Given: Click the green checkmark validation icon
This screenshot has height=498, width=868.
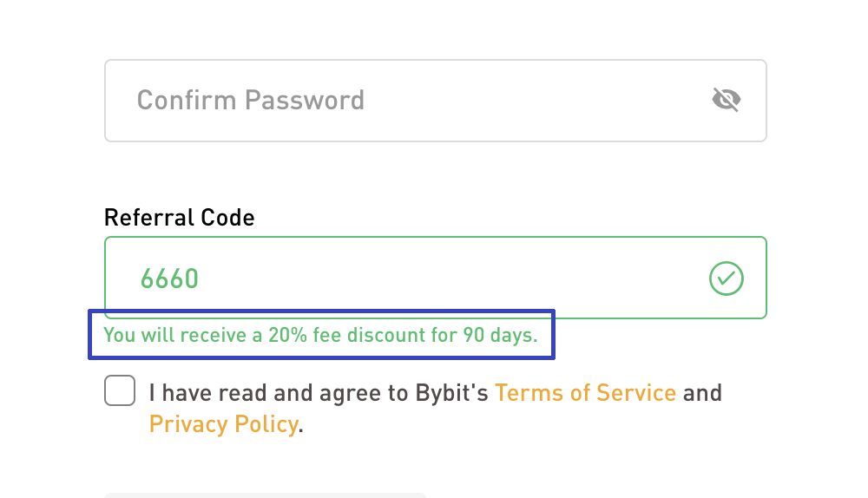Looking at the screenshot, I should coord(727,278).
